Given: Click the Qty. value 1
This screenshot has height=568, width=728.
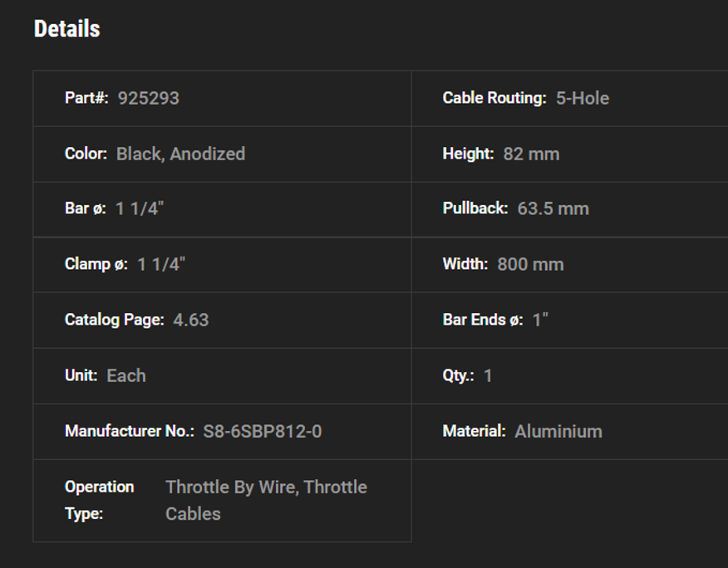Looking at the screenshot, I should (x=488, y=375).
